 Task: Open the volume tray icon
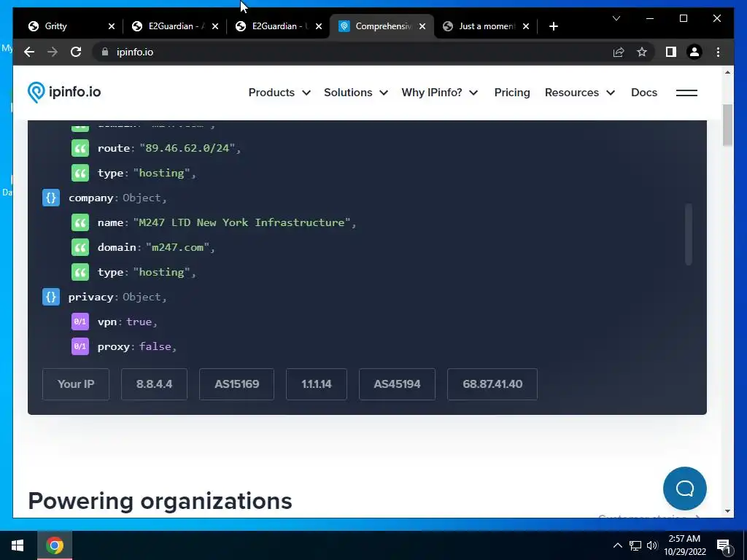click(652, 545)
